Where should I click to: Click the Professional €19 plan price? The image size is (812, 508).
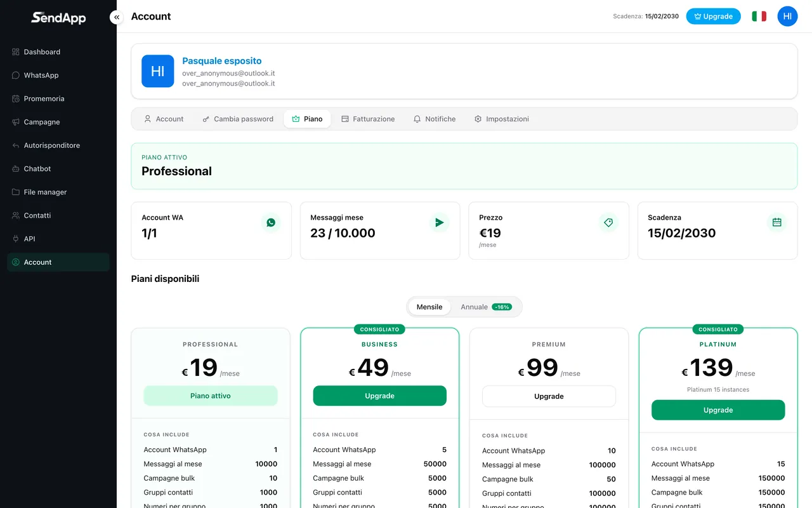tap(211, 368)
